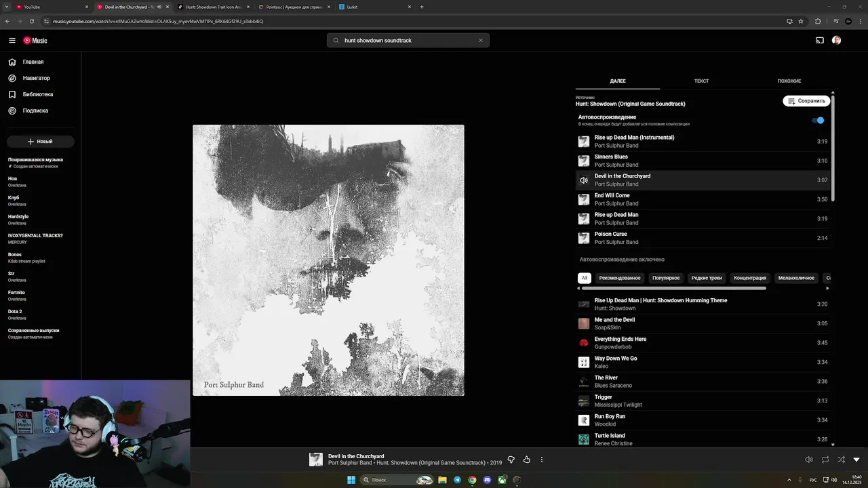868x488 pixels.
Task: Select the Концентрация filter chip
Action: pos(750,278)
